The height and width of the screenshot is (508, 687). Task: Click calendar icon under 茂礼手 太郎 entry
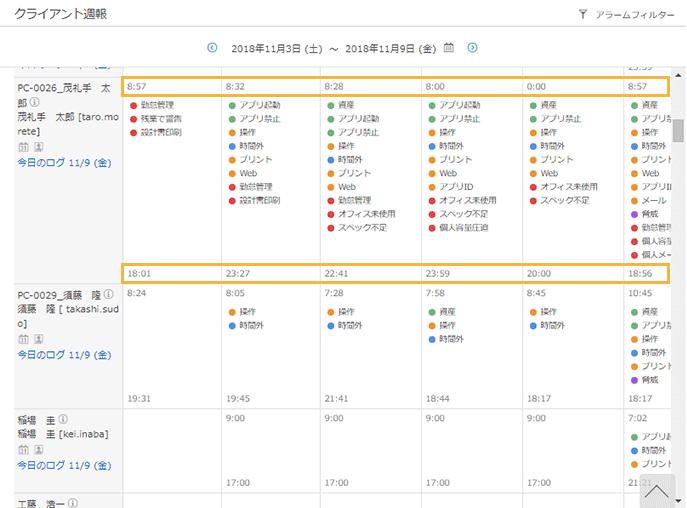point(23,146)
